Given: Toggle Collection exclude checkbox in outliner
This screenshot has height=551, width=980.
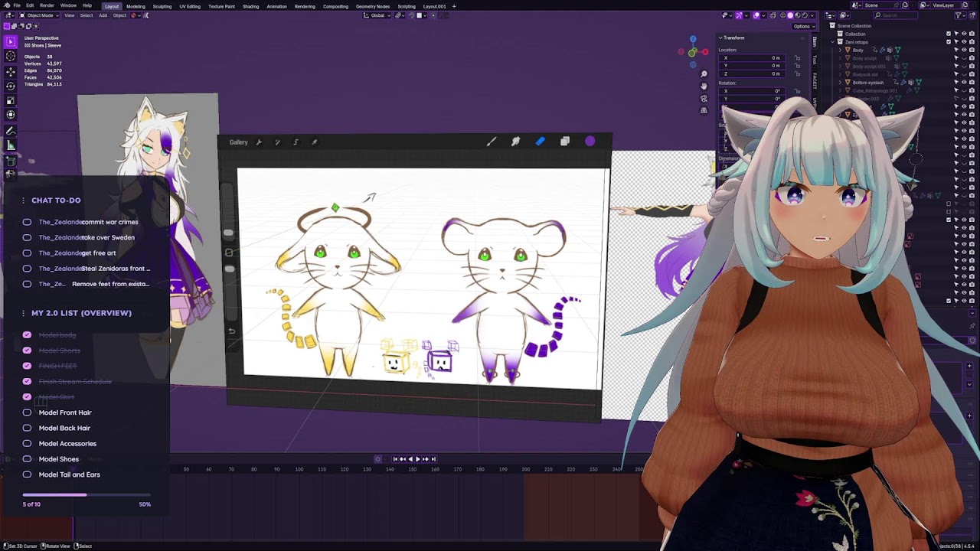Looking at the screenshot, I should tap(949, 34).
